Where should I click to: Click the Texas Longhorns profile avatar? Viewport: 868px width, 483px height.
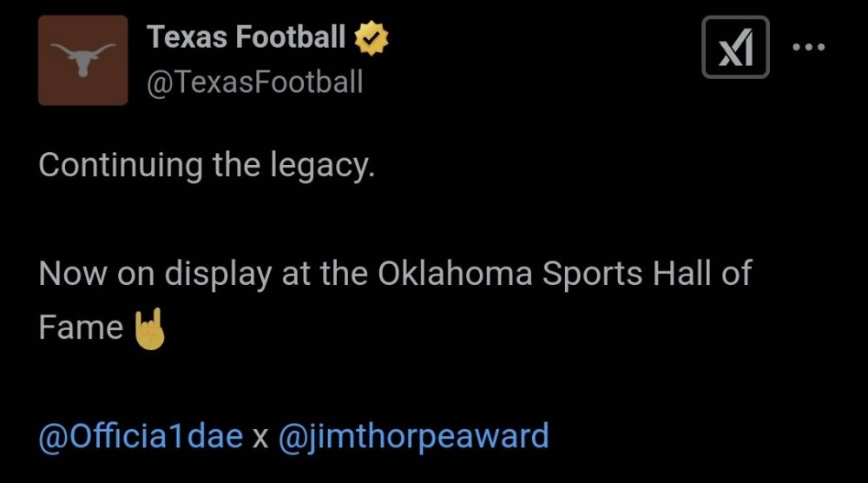click(82, 60)
